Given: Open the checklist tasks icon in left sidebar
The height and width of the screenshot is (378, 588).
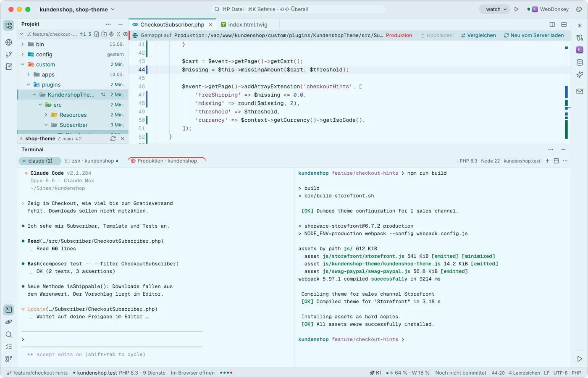Looking at the screenshot, I should click(9, 347).
